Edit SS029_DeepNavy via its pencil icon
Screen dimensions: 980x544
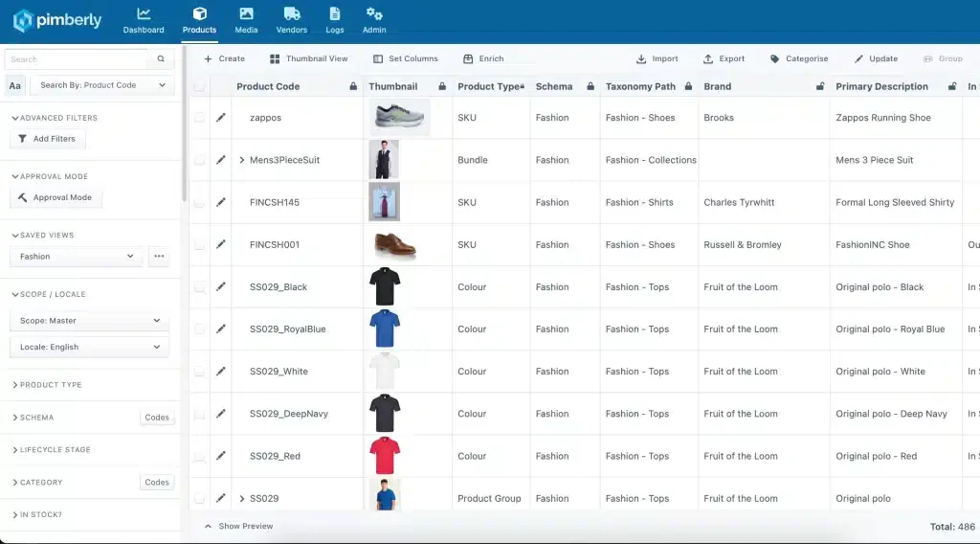221,414
